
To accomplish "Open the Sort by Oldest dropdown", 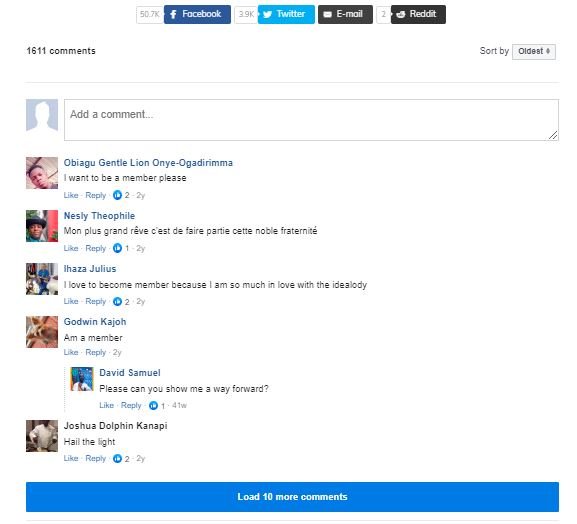I will pyautogui.click(x=534, y=52).
